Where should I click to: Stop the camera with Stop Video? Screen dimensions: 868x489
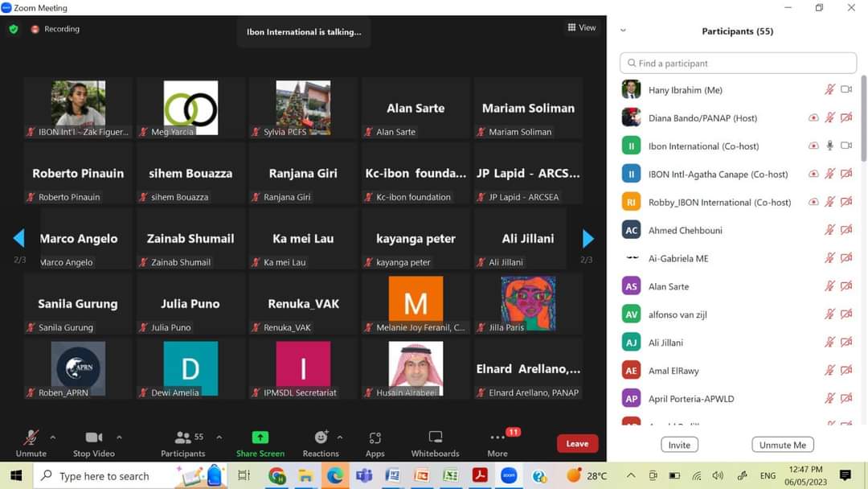click(93, 444)
